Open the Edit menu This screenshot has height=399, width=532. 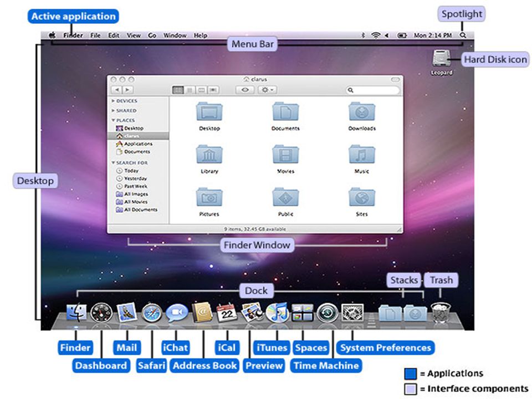pyautogui.click(x=114, y=35)
